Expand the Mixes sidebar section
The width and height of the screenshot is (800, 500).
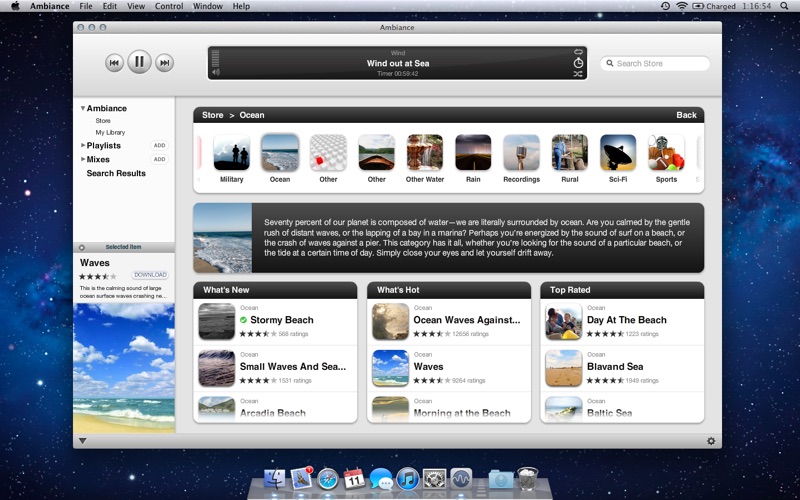(83, 159)
